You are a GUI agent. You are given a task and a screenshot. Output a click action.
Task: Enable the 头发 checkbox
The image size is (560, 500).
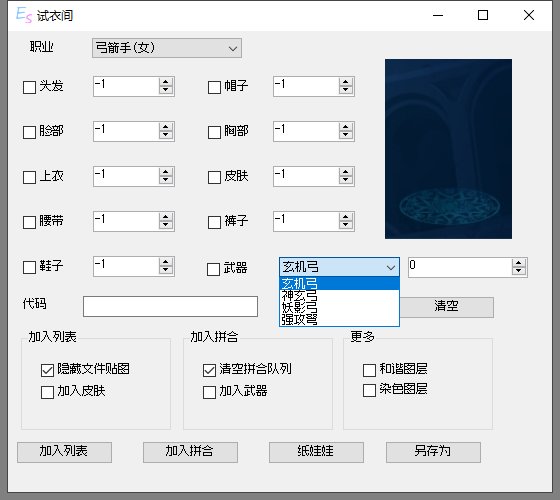click(29, 87)
